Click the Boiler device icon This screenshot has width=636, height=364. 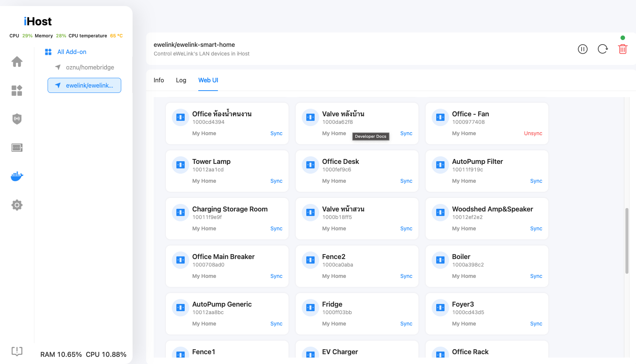440,260
